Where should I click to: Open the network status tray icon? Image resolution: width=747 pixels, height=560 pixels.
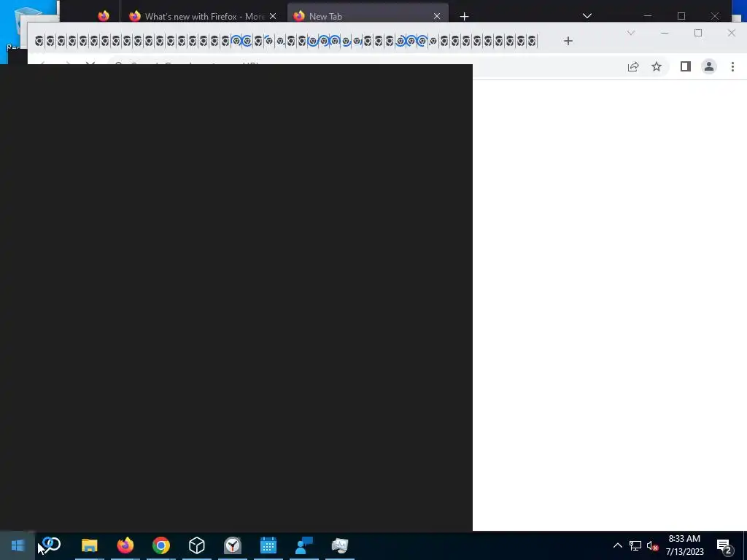[635, 545]
